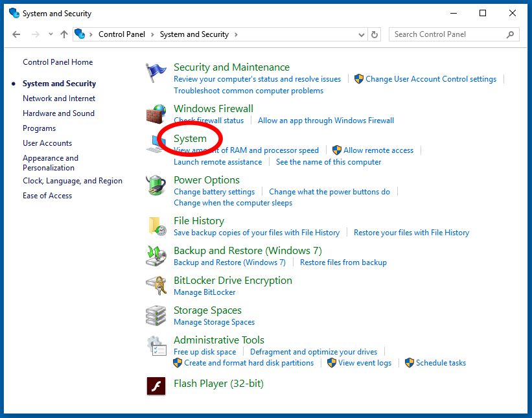This screenshot has width=532, height=418.
Task: Open Windows Firewall heading
Action: pyautogui.click(x=213, y=109)
